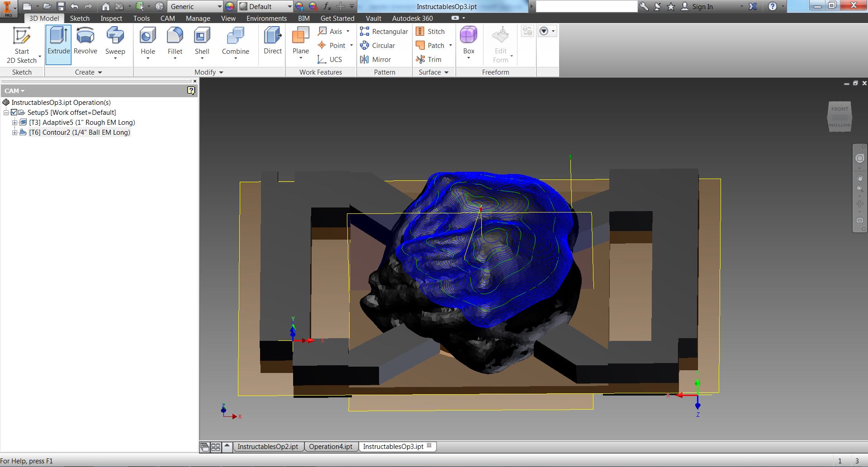The height and width of the screenshot is (467, 868).
Task: Switch to Operation4.ipt document tab
Action: (331, 446)
